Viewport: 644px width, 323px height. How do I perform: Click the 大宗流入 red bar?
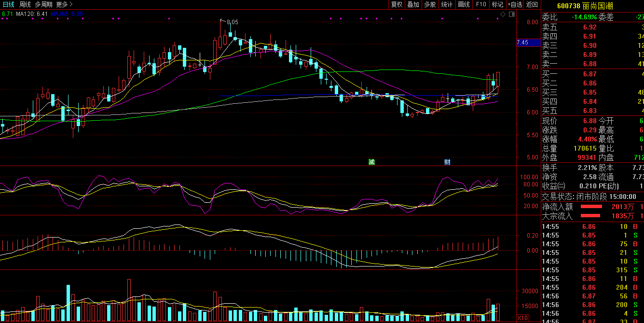click(x=590, y=216)
